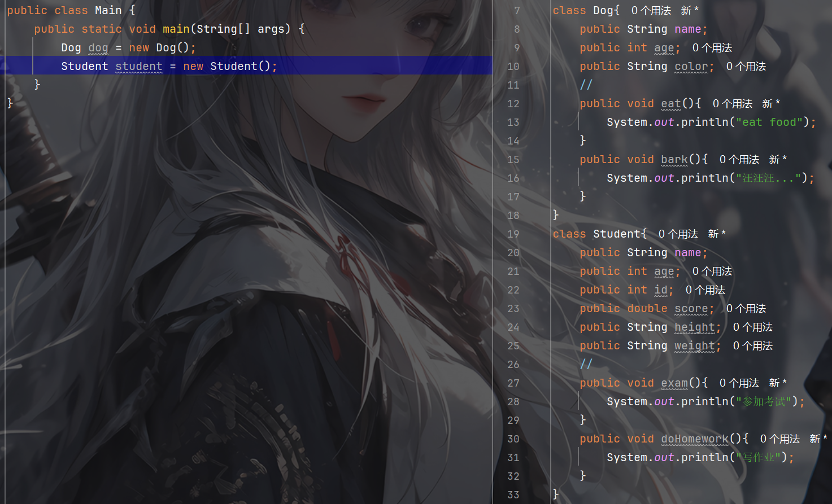Show usages for the bark() method
This screenshot has width=832, height=504.
click(739, 159)
